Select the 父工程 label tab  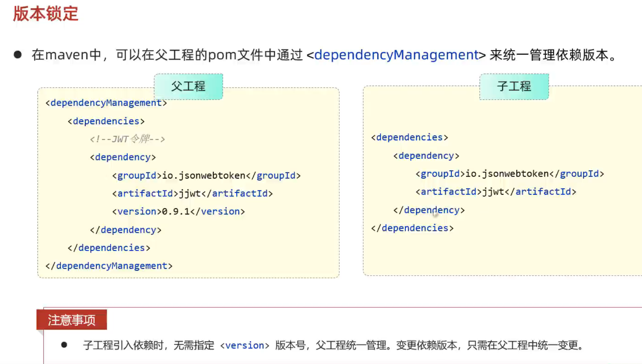188,86
